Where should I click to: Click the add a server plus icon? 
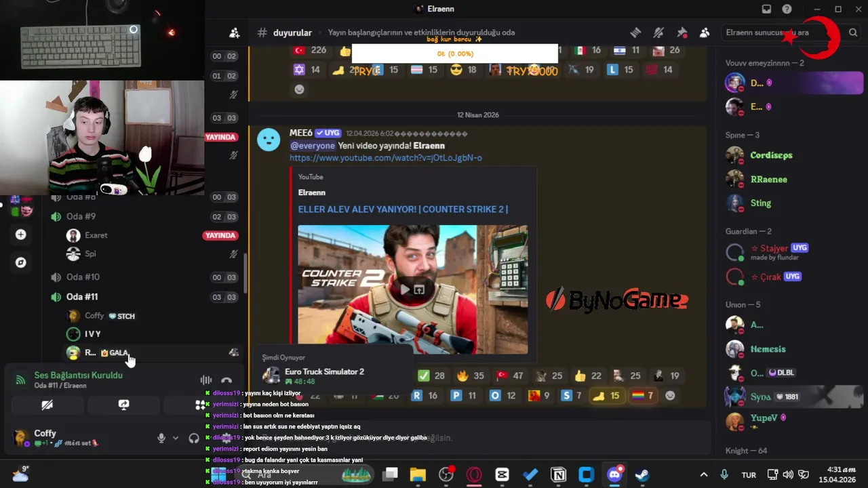21,235
